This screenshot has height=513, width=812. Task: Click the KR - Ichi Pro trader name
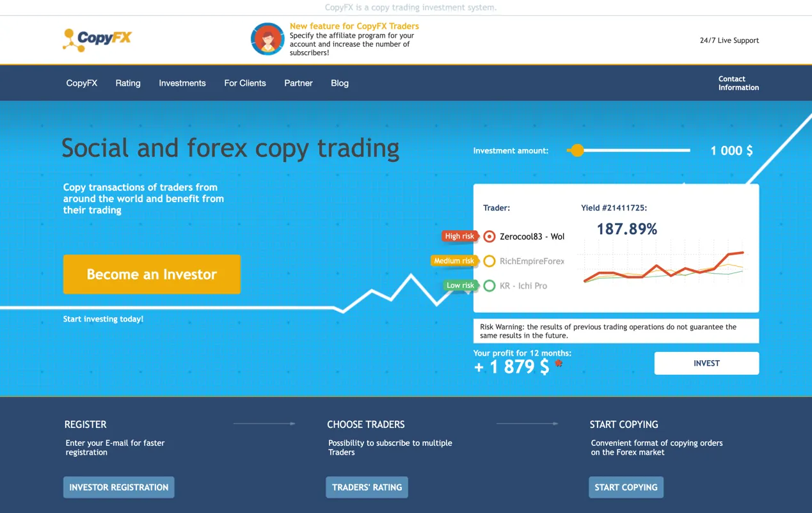pos(523,286)
